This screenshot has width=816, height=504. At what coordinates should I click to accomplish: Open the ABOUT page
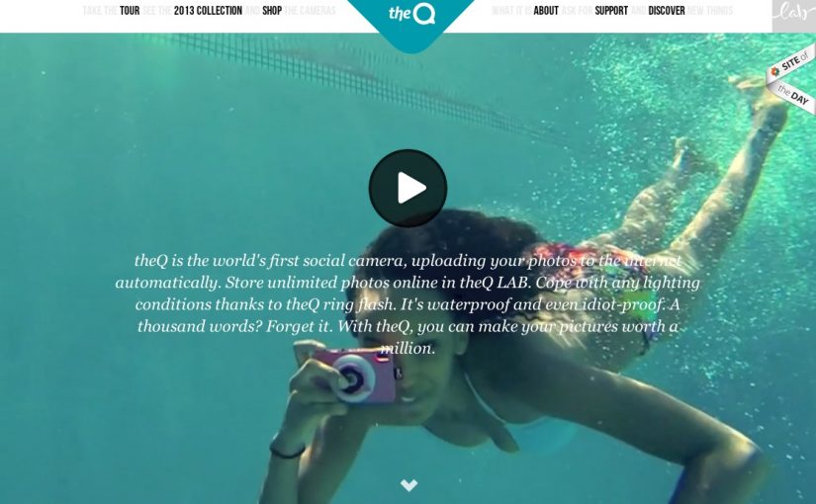coord(546,11)
